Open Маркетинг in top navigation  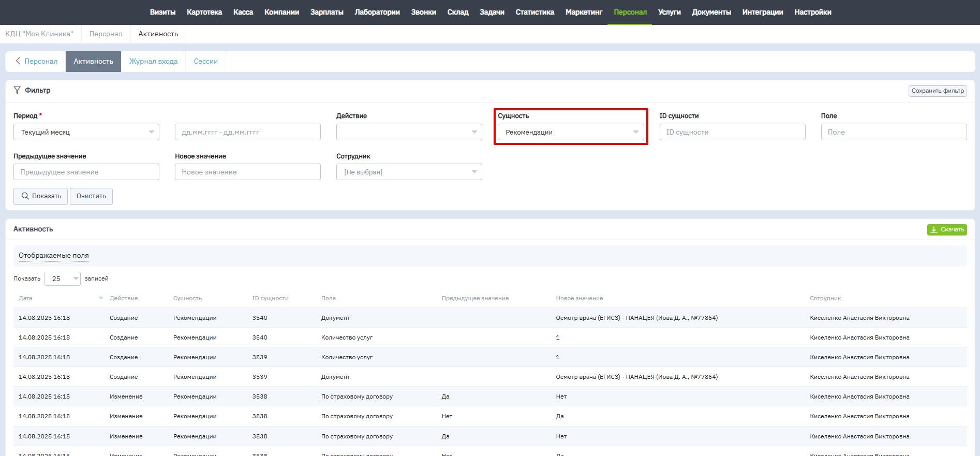click(584, 12)
